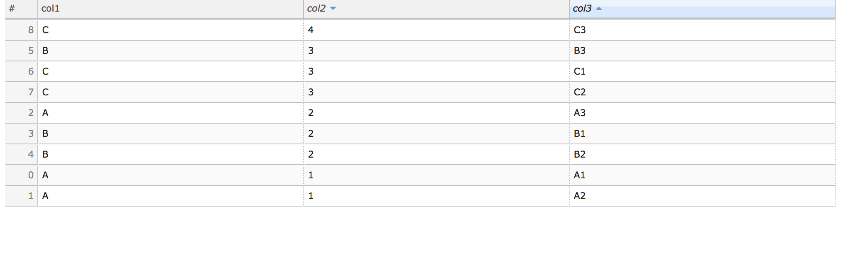Click the col2 column header
The width and height of the screenshot is (868, 253).
[316, 7]
